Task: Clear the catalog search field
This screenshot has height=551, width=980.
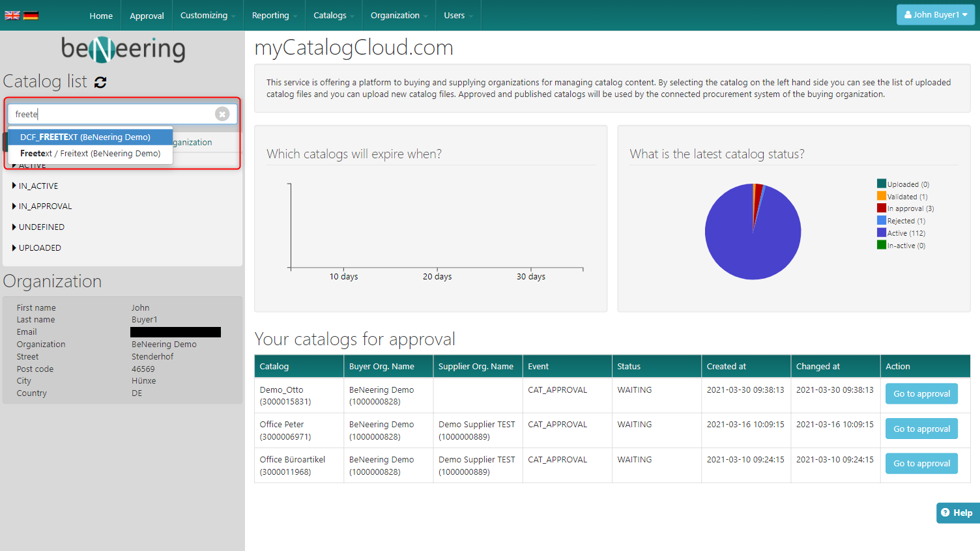Action: point(222,114)
